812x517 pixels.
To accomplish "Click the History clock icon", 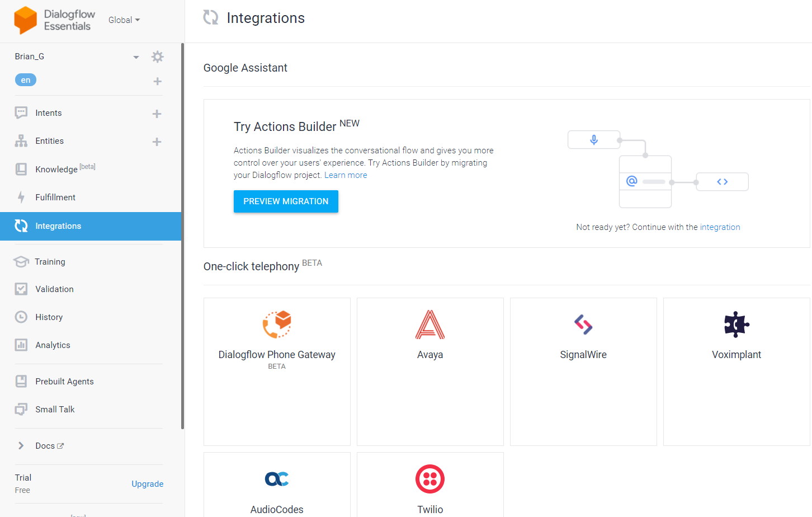I will coord(21,317).
